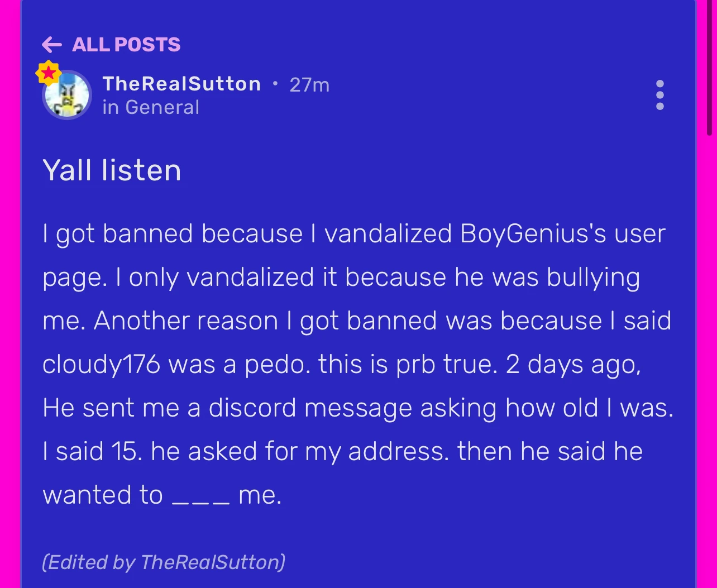Click the blank underscores in the last line
Viewport: 717px width, 588px height.
(200, 496)
